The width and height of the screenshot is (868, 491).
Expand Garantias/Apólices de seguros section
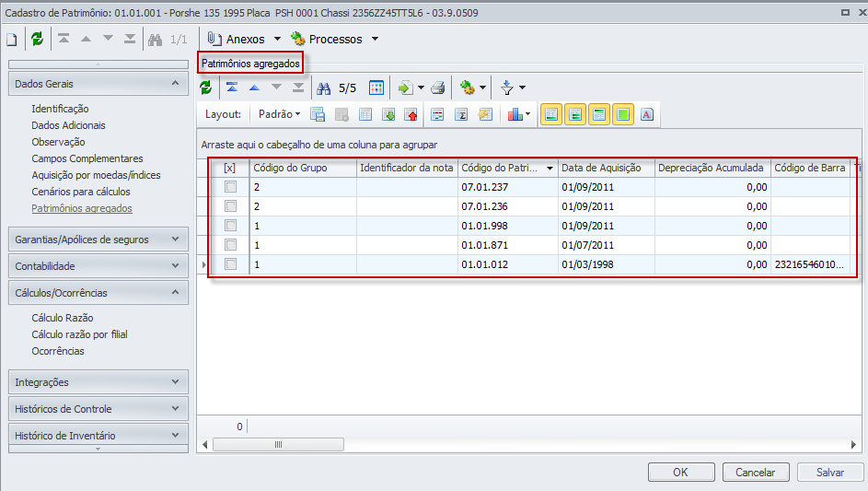[176, 240]
